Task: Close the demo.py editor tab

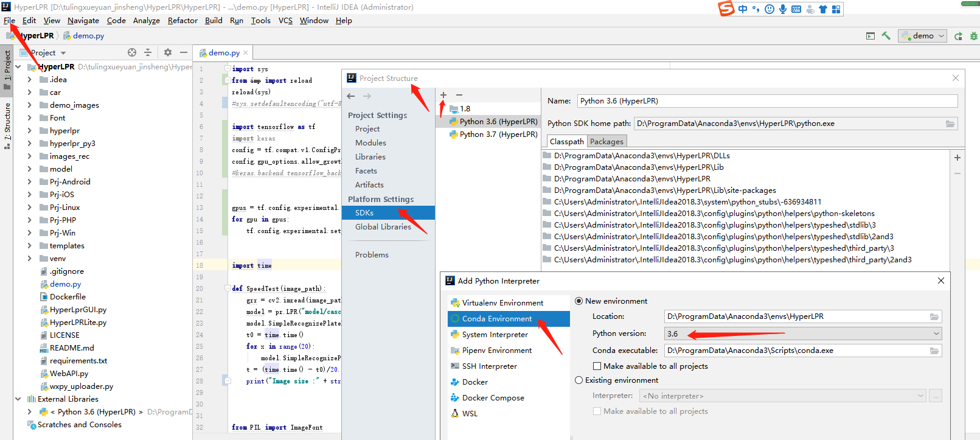Action: pos(246,53)
